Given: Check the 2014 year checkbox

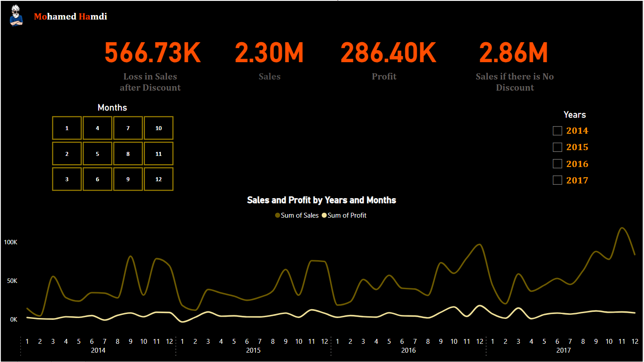Looking at the screenshot, I should [557, 131].
